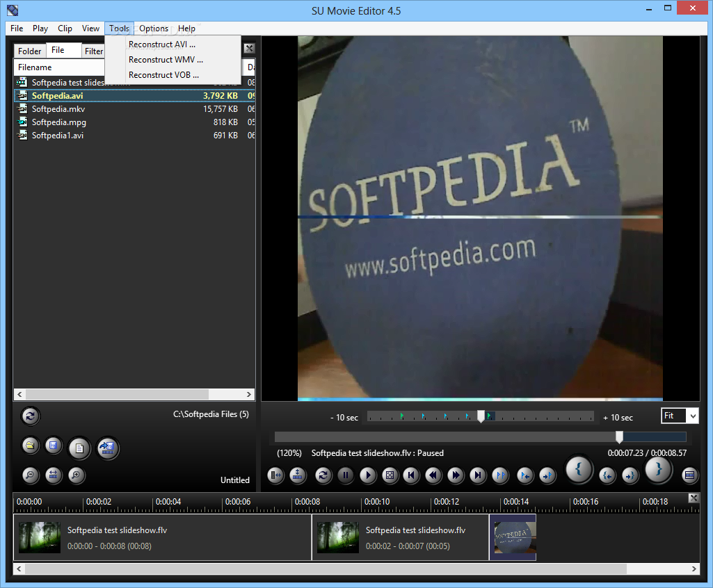Select the Softpedia test slideshow file row
This screenshot has width=713, height=588.
[134, 82]
